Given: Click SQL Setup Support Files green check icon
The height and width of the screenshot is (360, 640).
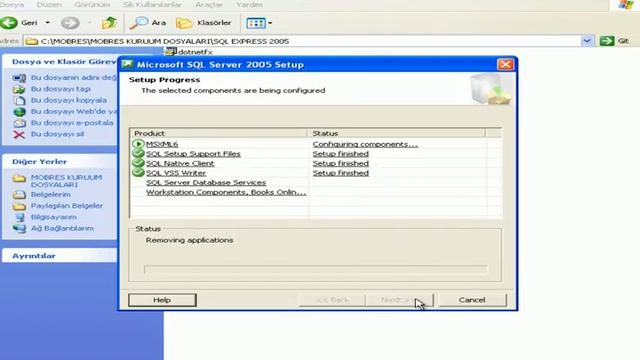Looking at the screenshot, I should (x=138, y=153).
